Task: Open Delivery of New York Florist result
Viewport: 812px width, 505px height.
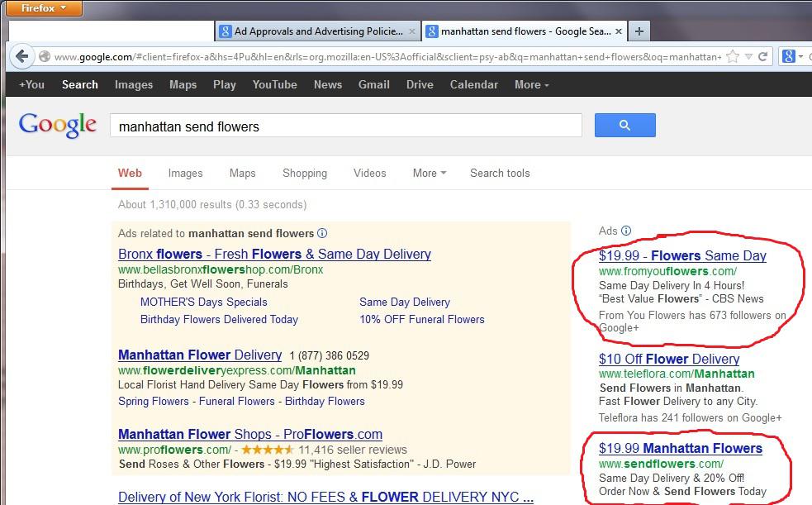Action: [x=325, y=498]
